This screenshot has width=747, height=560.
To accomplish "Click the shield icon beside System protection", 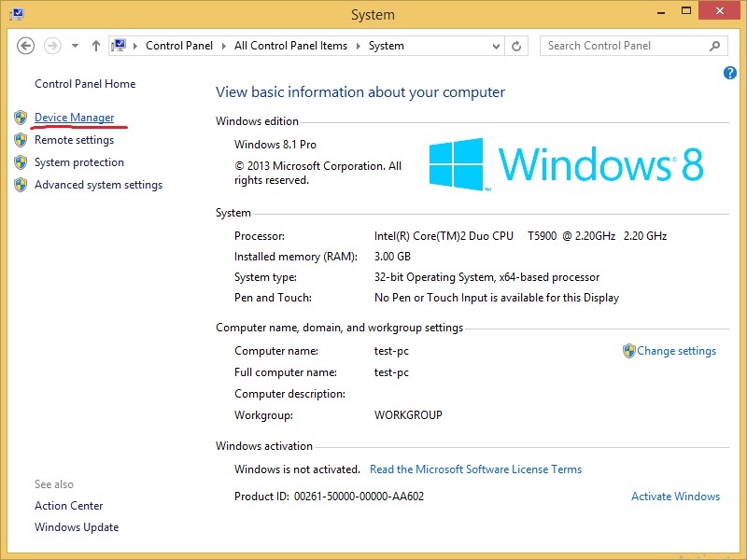I will [x=21, y=162].
